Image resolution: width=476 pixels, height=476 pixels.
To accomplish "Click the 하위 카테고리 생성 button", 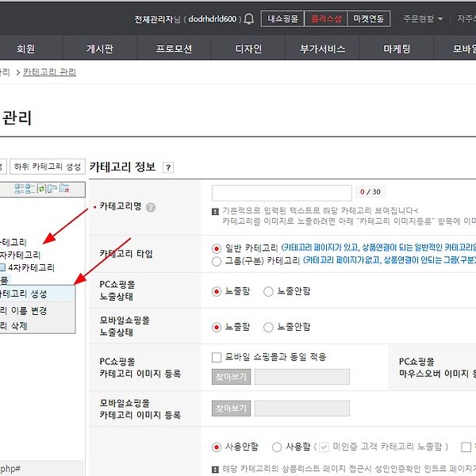I will pyautogui.click(x=48, y=167).
